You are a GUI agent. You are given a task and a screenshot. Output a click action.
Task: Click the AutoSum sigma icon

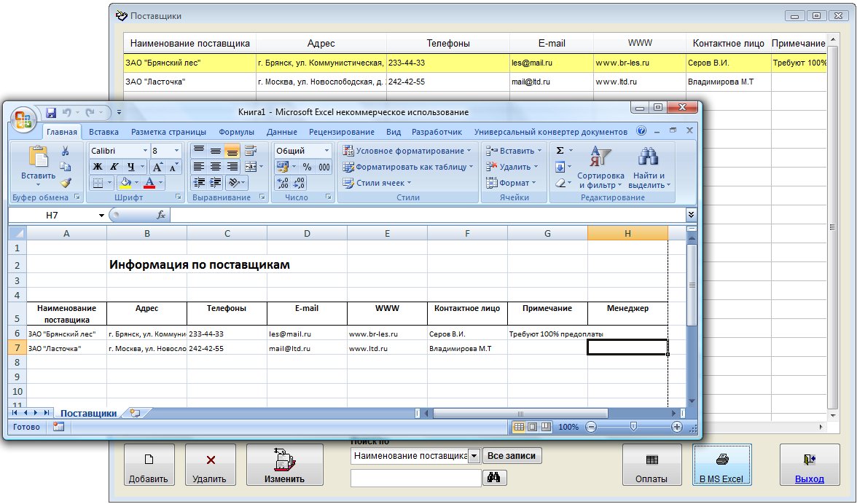pyautogui.click(x=560, y=151)
